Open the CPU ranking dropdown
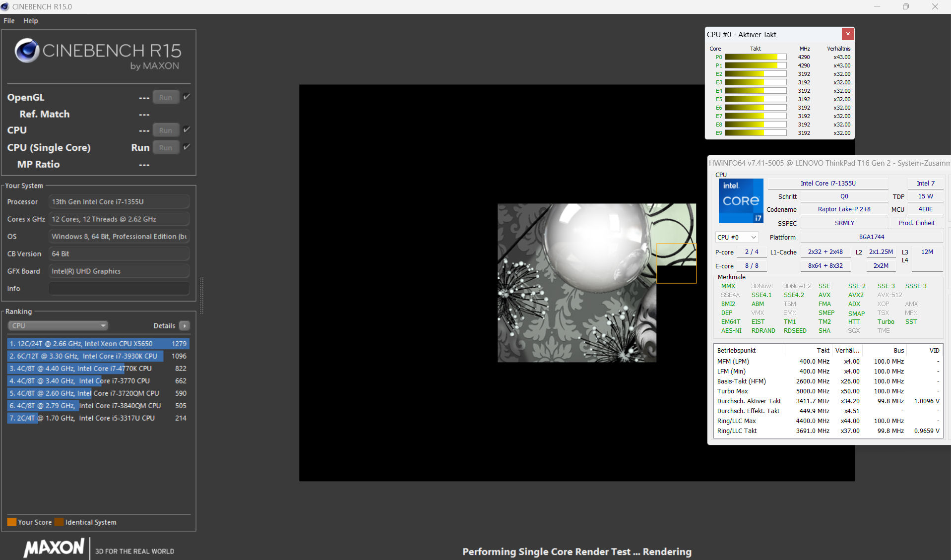The width and height of the screenshot is (951, 560). 58,326
